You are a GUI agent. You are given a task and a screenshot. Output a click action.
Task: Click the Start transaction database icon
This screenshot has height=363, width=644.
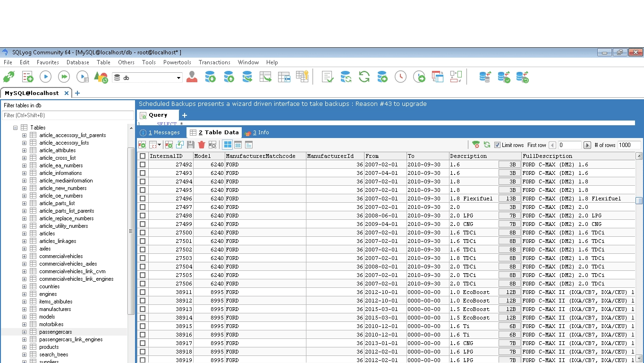click(485, 77)
